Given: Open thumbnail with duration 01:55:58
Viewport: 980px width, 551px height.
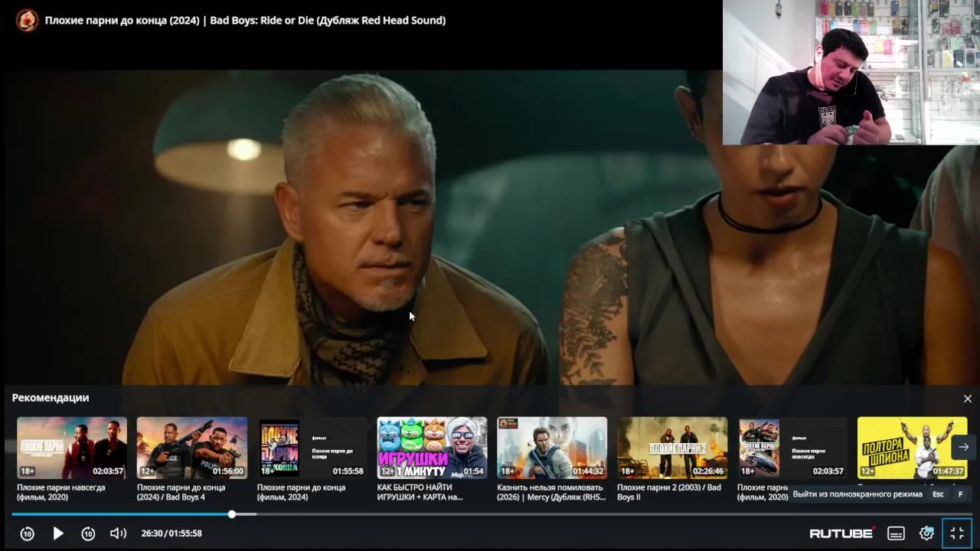Looking at the screenshot, I should tap(312, 448).
